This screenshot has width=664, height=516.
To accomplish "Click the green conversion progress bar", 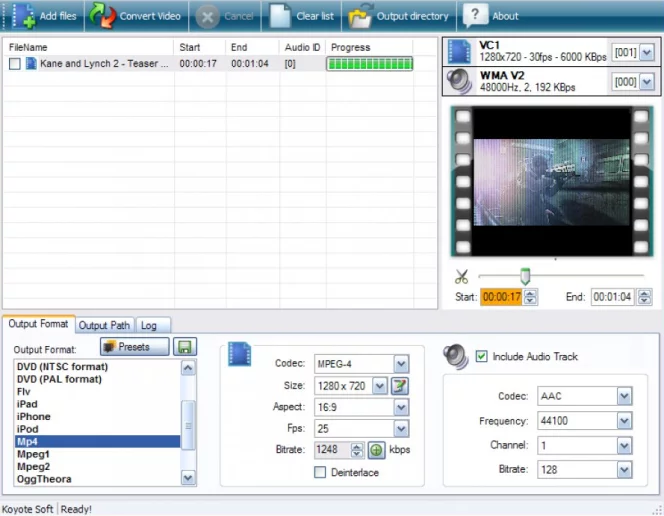I will point(369,64).
